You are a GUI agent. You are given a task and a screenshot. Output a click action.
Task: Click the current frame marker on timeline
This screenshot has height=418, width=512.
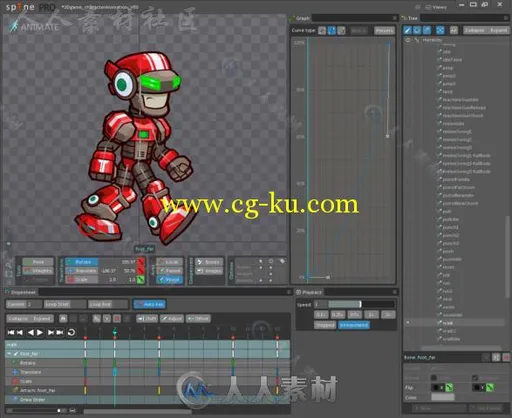(x=115, y=332)
